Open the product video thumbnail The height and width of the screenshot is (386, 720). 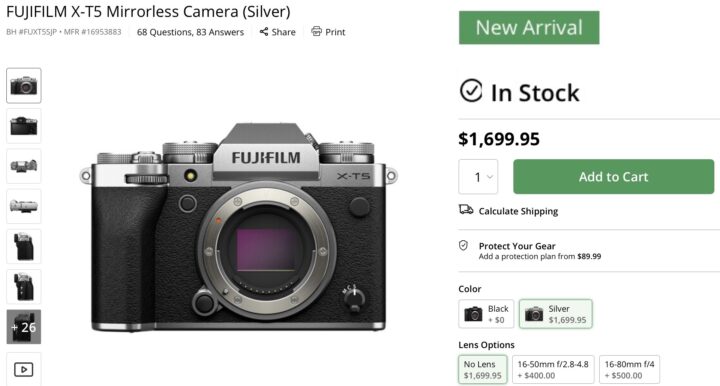point(23,369)
